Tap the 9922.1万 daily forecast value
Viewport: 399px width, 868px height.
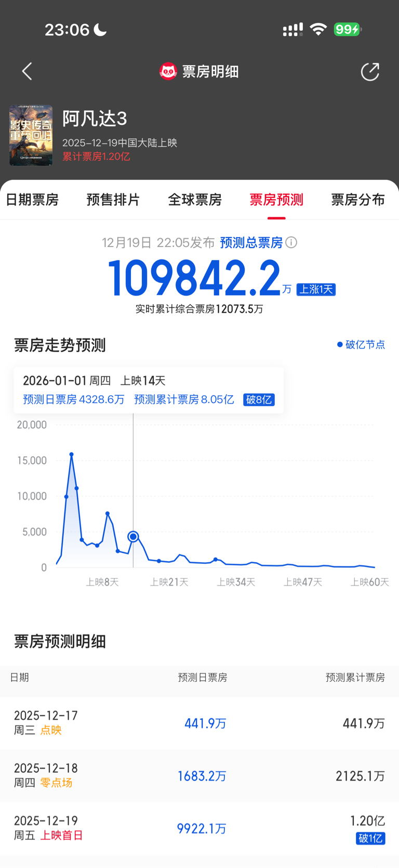point(202,828)
